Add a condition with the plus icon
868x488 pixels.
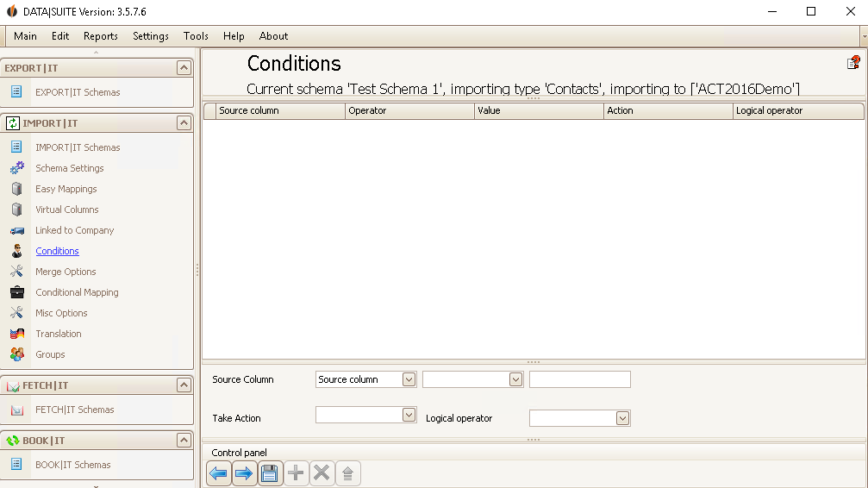(296, 473)
